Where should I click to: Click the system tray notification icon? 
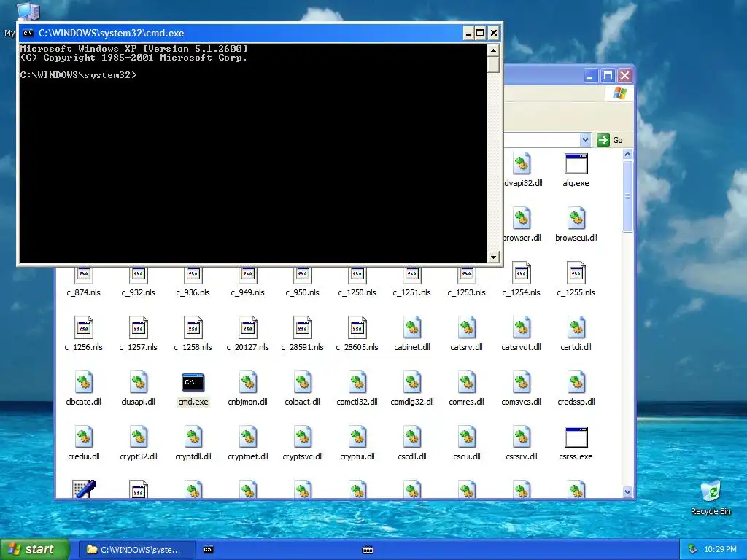point(692,550)
